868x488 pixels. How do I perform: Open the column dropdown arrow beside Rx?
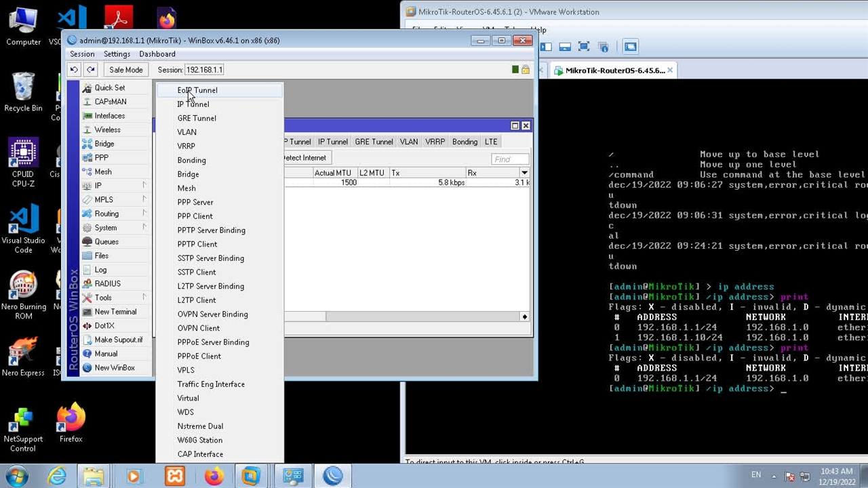[524, 173]
